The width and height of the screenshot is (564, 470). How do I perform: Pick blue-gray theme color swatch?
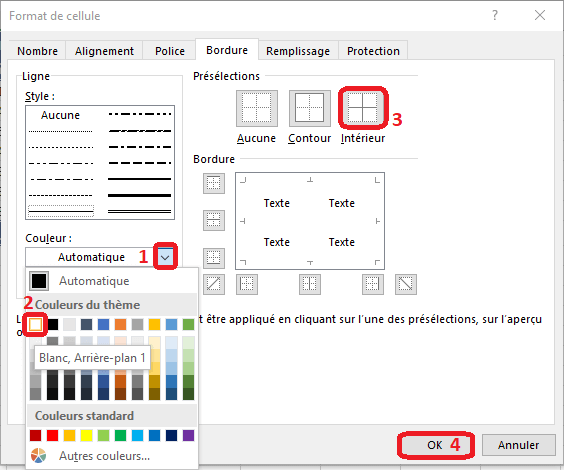click(x=86, y=324)
